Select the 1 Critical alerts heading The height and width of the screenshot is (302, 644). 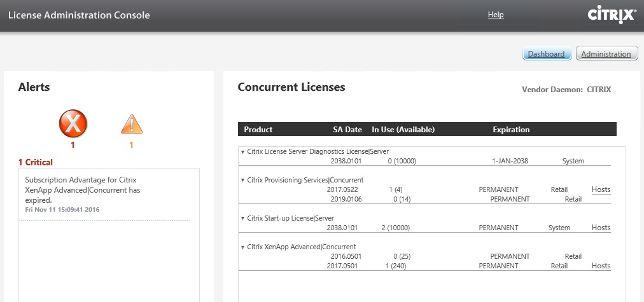coord(36,162)
